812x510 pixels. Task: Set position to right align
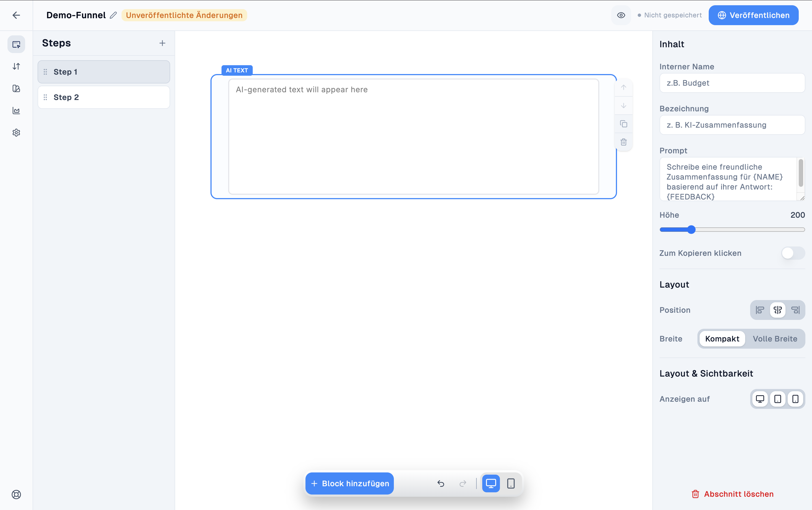[795, 310]
